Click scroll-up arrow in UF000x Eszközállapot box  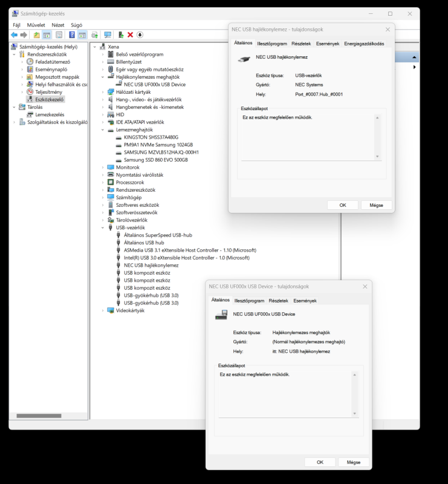354,374
